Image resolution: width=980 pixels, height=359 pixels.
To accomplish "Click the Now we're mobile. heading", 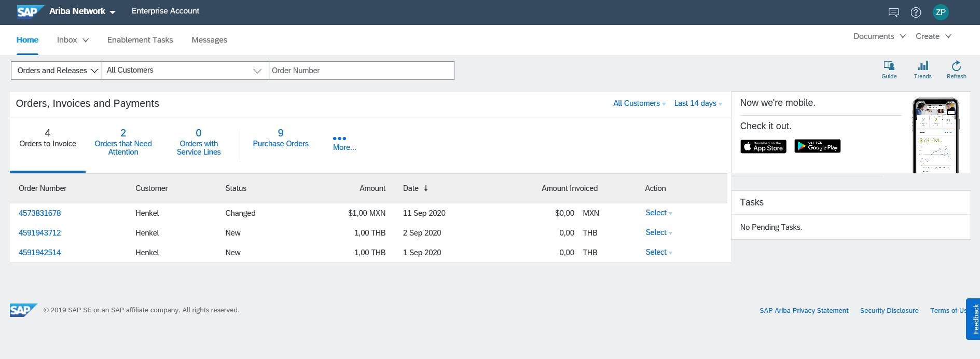I will pos(778,103).
